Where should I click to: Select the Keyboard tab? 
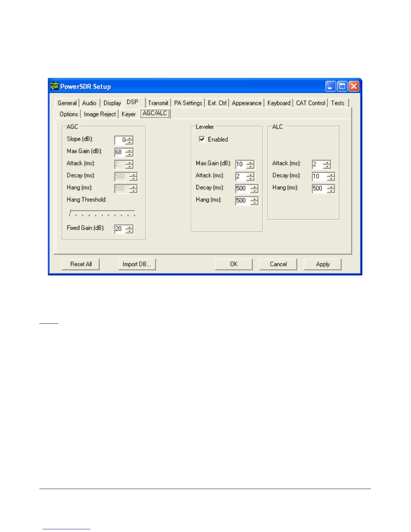click(x=279, y=103)
